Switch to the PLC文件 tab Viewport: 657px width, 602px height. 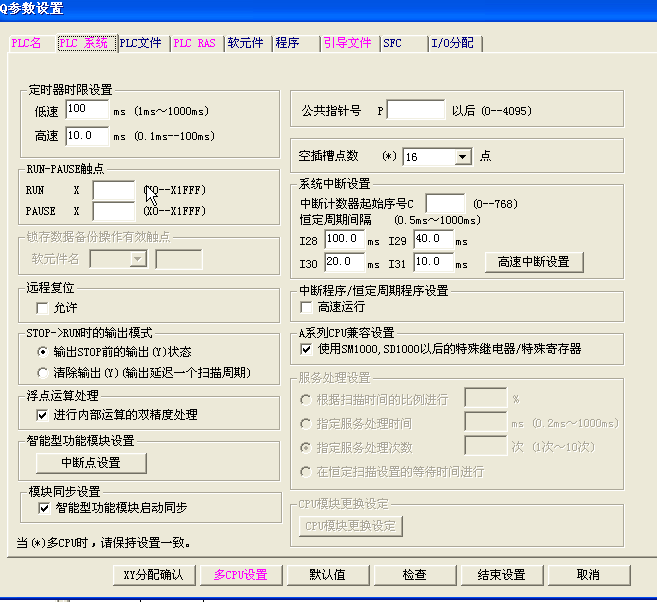click(140, 43)
